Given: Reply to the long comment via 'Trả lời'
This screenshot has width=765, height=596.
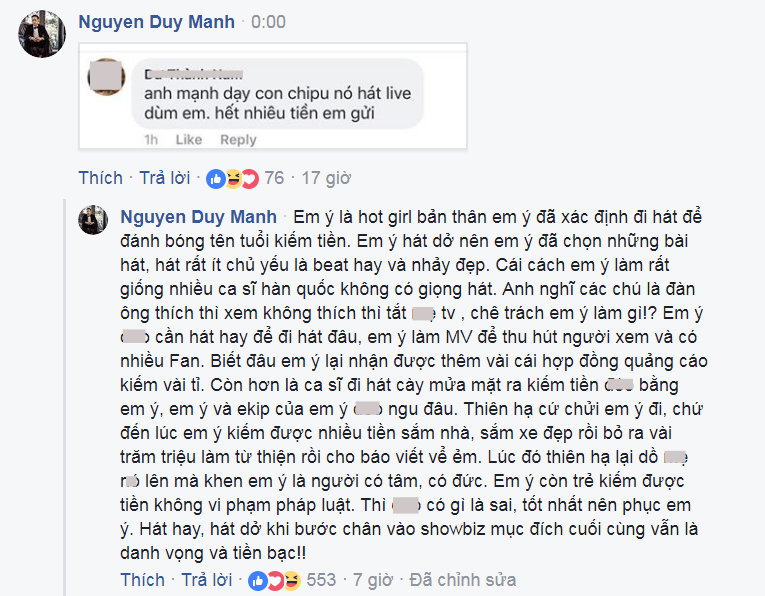Looking at the screenshot, I should tap(206, 580).
